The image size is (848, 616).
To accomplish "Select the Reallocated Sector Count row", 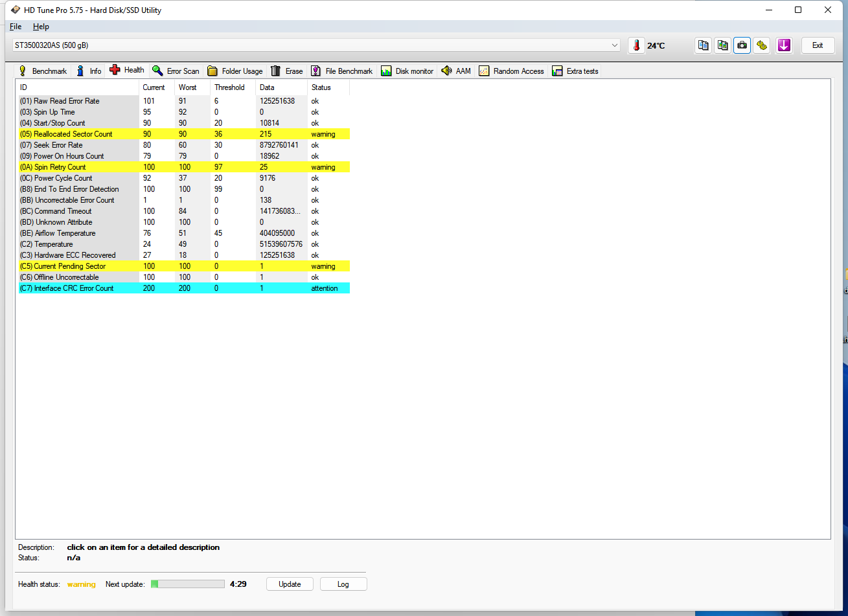I will coord(73,134).
